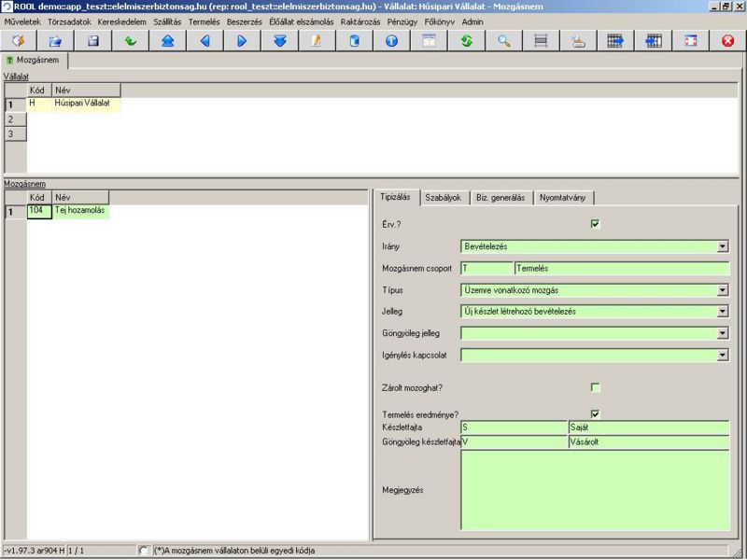Screen dimensions: 747x560
Task: Select the Nyomtatvány tab
Action: point(563,198)
